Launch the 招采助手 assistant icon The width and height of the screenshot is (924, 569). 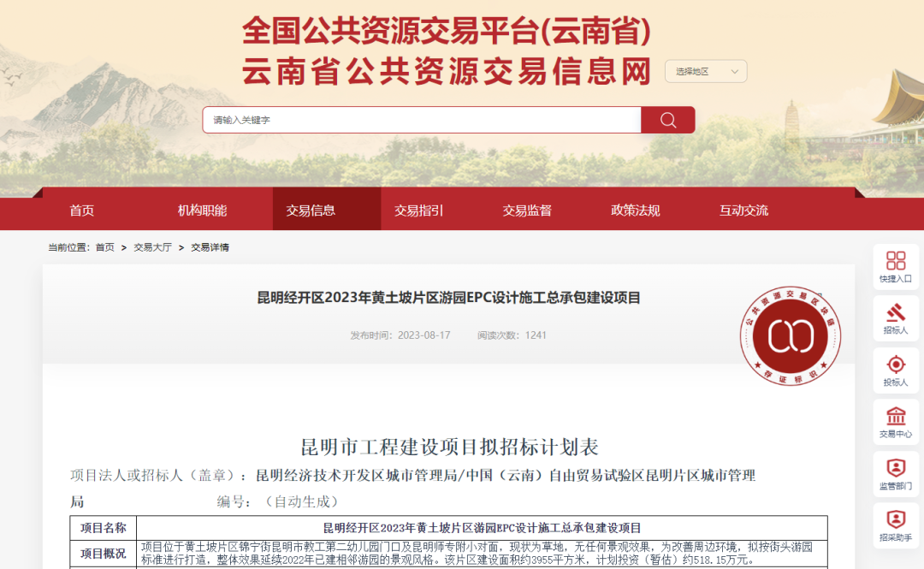(x=896, y=525)
